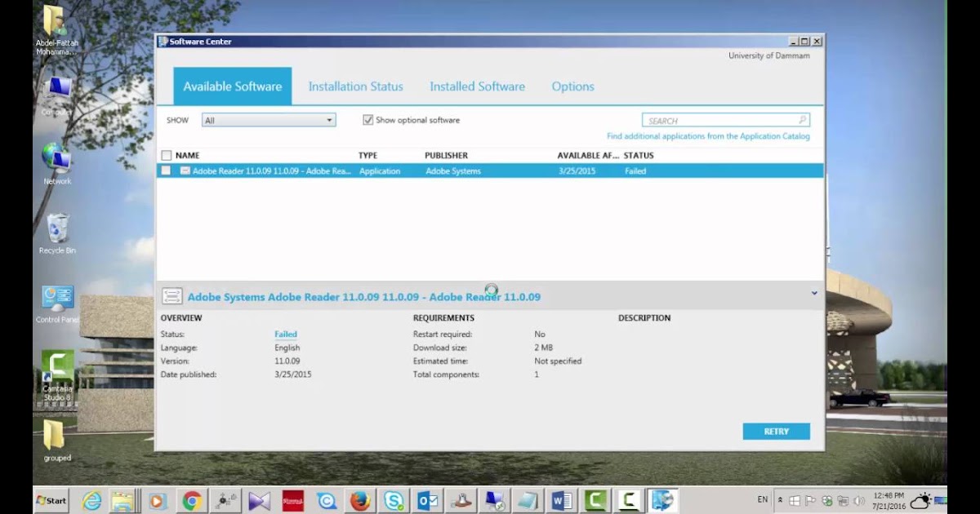Sort by the PUBLISHER column header
980x514 pixels.
point(446,155)
